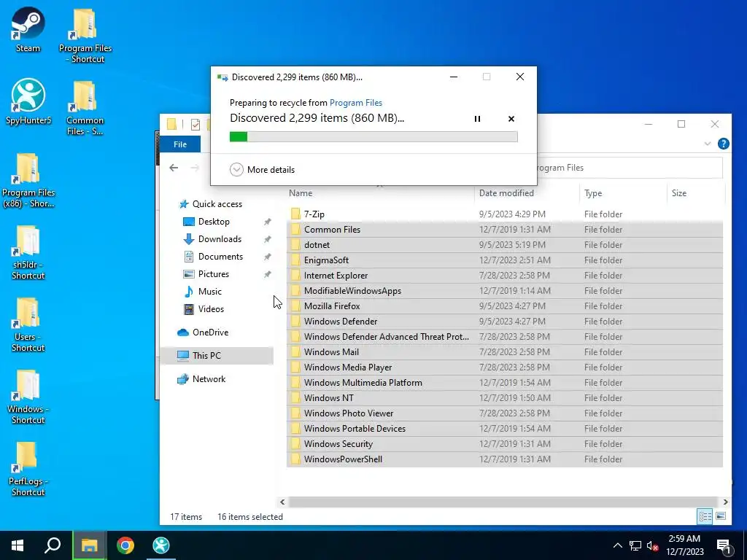Image resolution: width=747 pixels, height=560 pixels.
Task: Click the green recycle progress bar
Action: [x=373, y=136]
